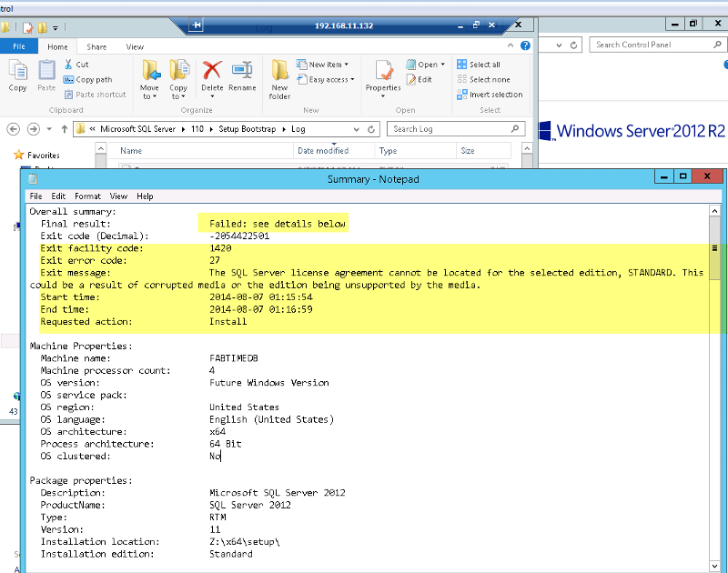This screenshot has height=573, width=728.
Task: Open the New item dropdown
Action: coord(322,65)
